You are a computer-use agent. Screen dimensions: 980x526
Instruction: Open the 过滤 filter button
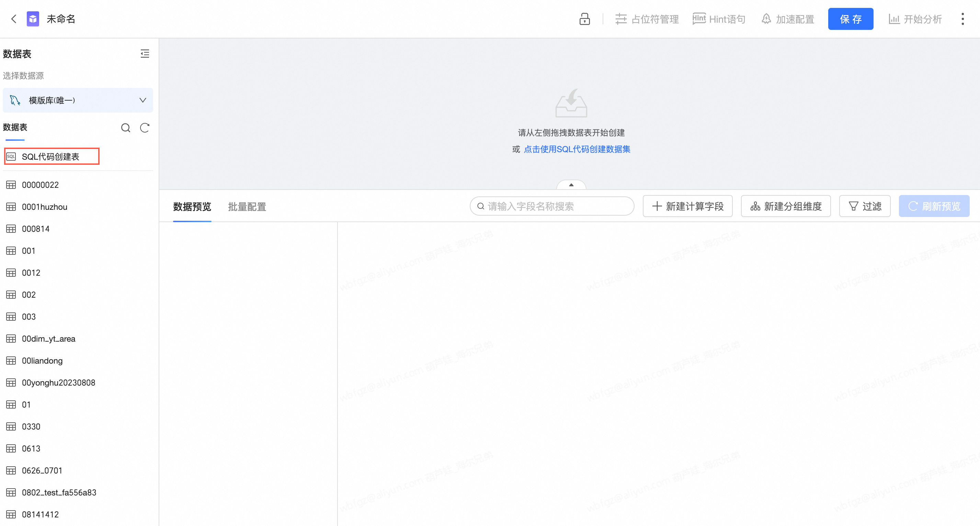[864, 206]
